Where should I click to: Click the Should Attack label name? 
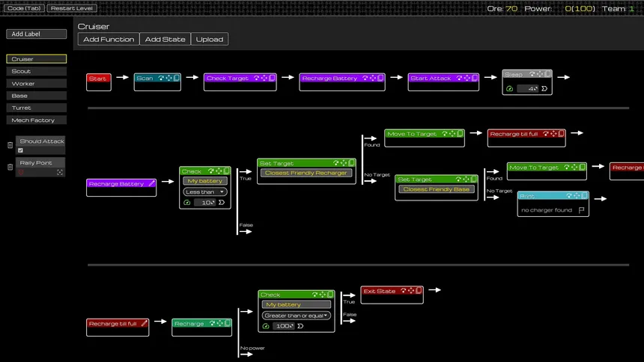tap(42, 141)
